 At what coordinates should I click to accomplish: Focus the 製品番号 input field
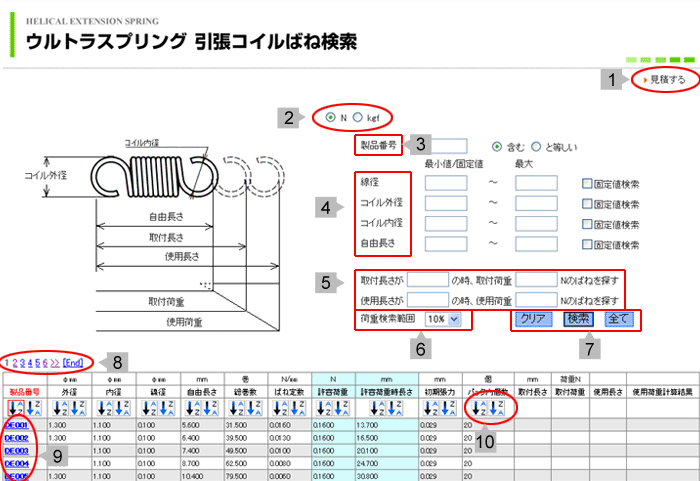click(x=449, y=146)
